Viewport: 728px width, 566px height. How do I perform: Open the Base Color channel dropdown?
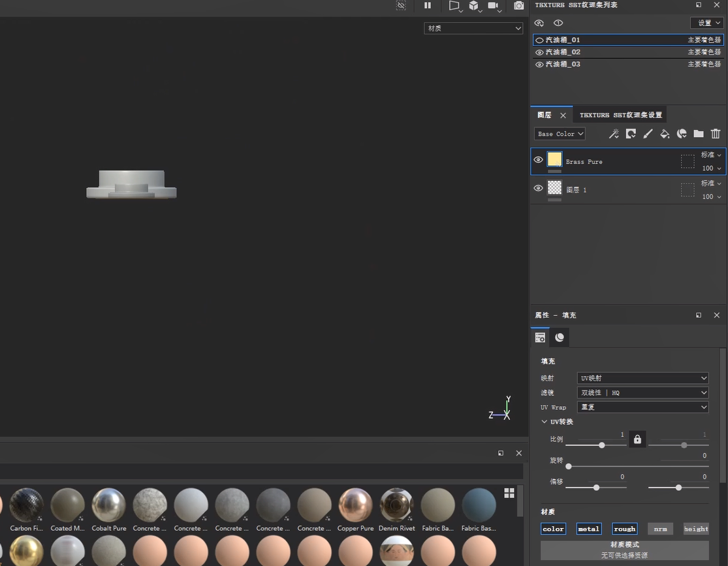560,134
